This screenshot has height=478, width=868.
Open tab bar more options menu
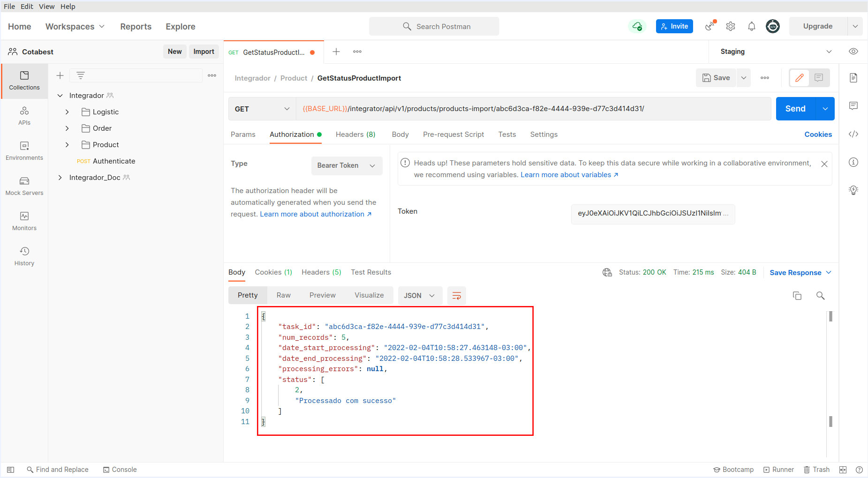coord(357,52)
